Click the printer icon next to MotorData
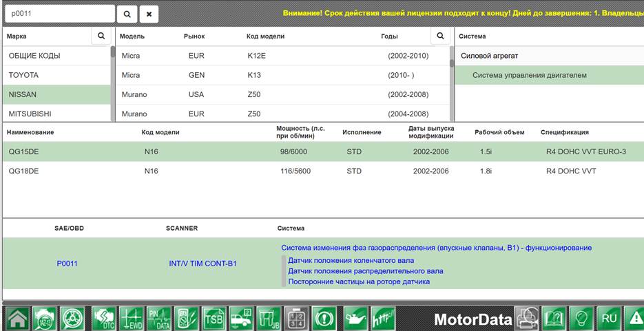This screenshot has height=331, width=644. coord(526,319)
